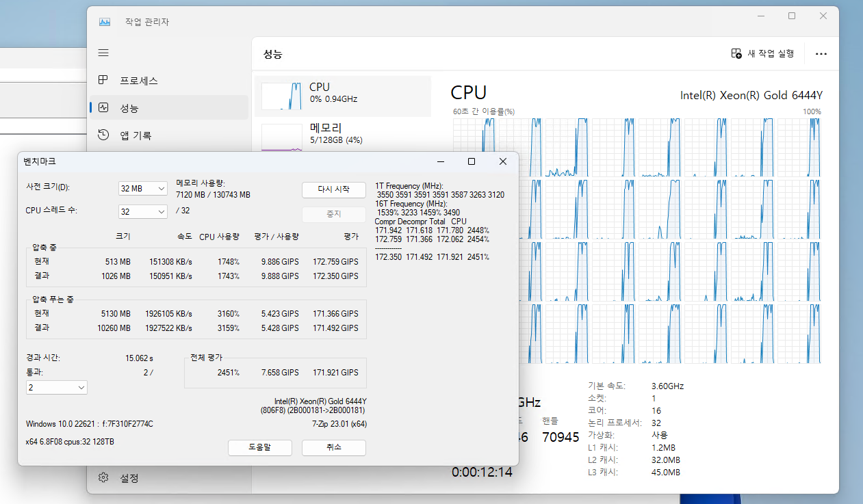The height and width of the screenshot is (504, 863).
Task: Click the Restart button in Benchmark dialog
Action: pyautogui.click(x=334, y=189)
